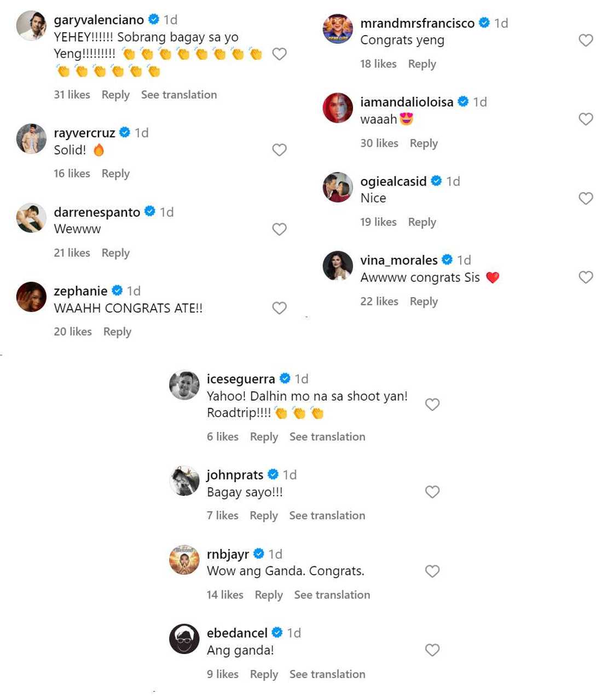Like garyvalenciano's comment with the heart
Screen dimensions: 613x700
279,54
